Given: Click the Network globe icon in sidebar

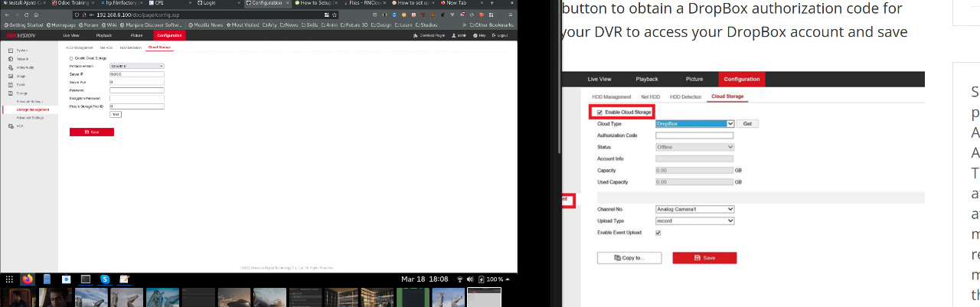Looking at the screenshot, I should coord(10,59).
